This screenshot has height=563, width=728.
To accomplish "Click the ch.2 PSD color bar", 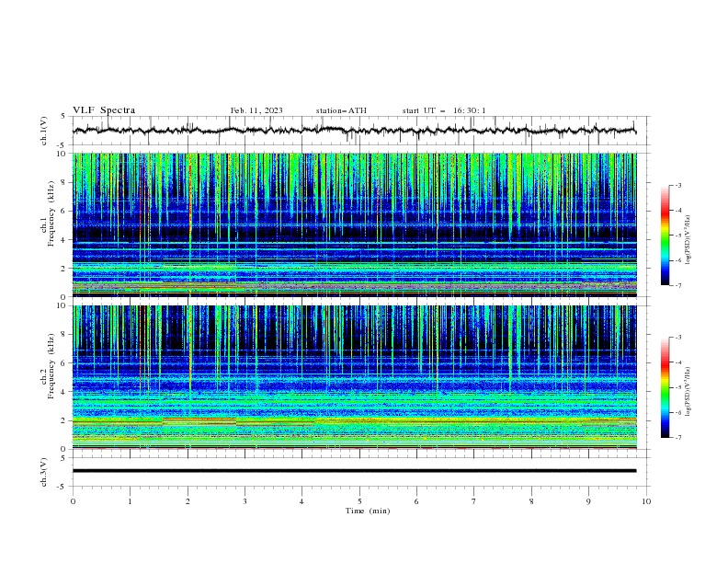I will pyautogui.click(x=665, y=387).
